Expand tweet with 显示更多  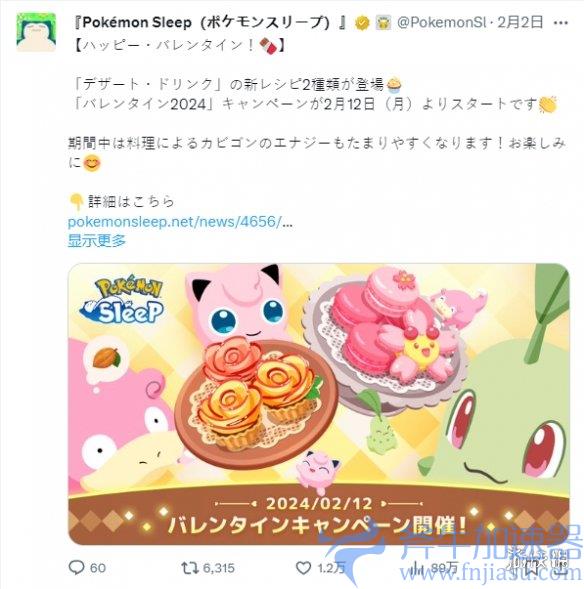[97, 240]
